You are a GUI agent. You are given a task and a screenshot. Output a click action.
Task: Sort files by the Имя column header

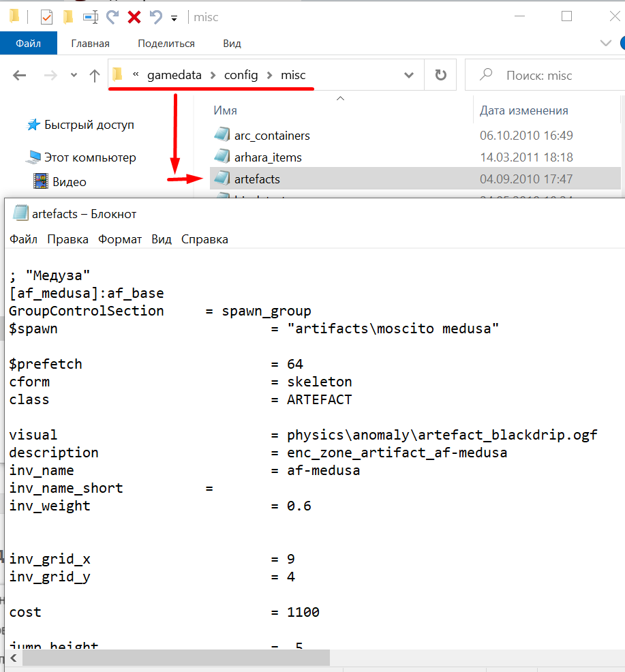point(226,110)
